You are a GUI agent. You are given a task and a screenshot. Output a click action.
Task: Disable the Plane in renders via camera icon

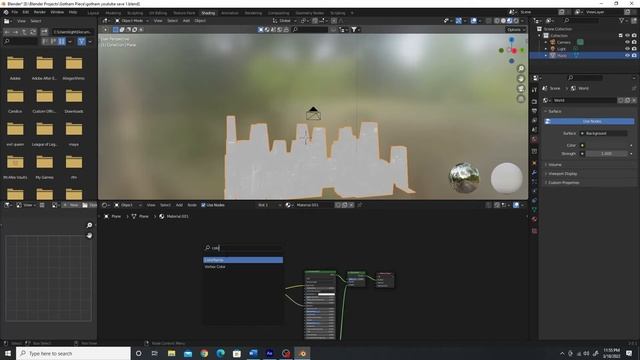click(x=634, y=55)
